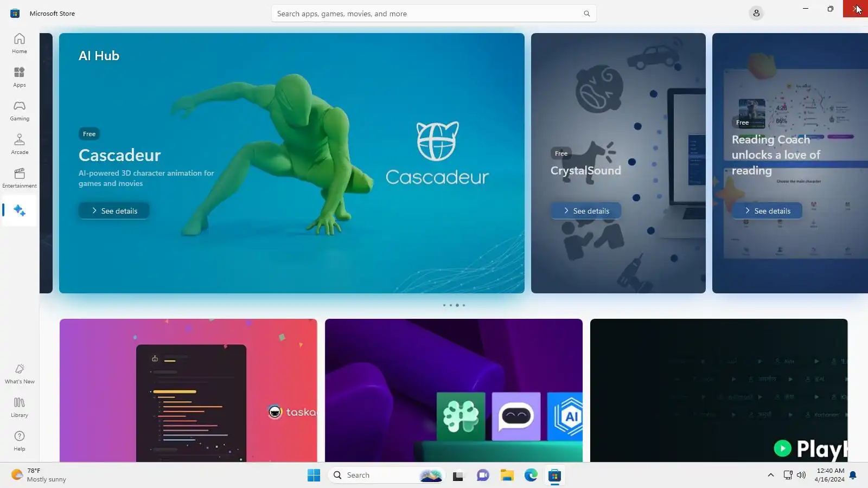Open the Arcade section
Image resolution: width=868 pixels, height=488 pixels.
20,144
